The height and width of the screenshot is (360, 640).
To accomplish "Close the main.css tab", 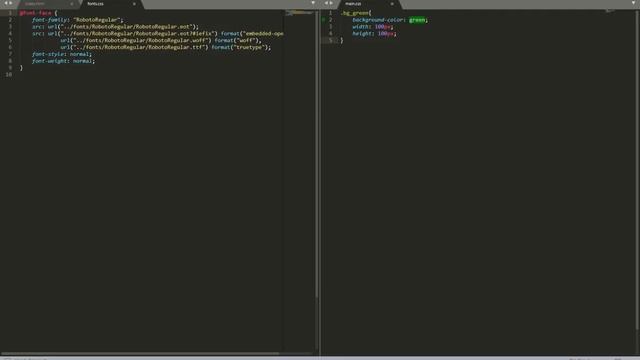I will 392,4.
